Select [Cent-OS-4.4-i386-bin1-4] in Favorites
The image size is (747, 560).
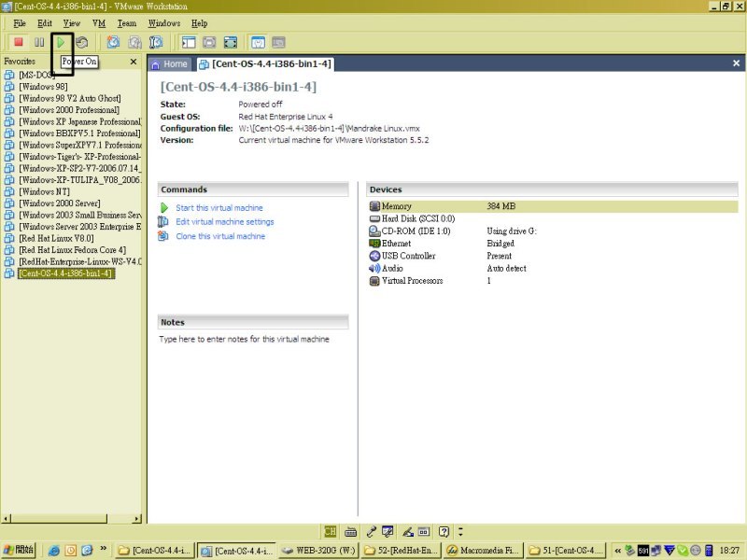pos(65,273)
